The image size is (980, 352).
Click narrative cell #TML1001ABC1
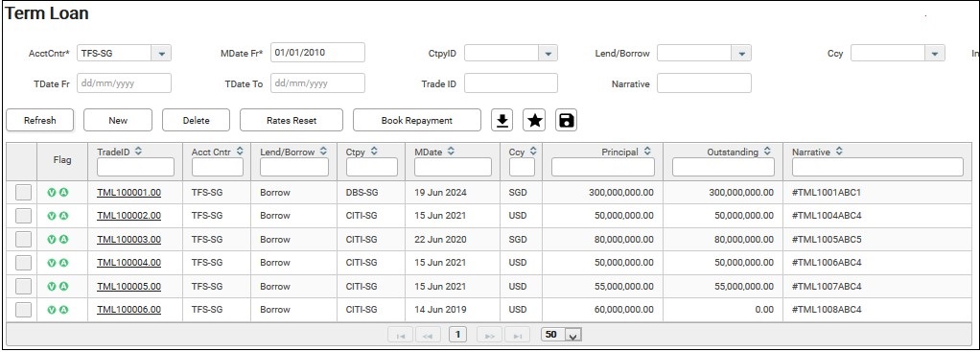click(827, 193)
